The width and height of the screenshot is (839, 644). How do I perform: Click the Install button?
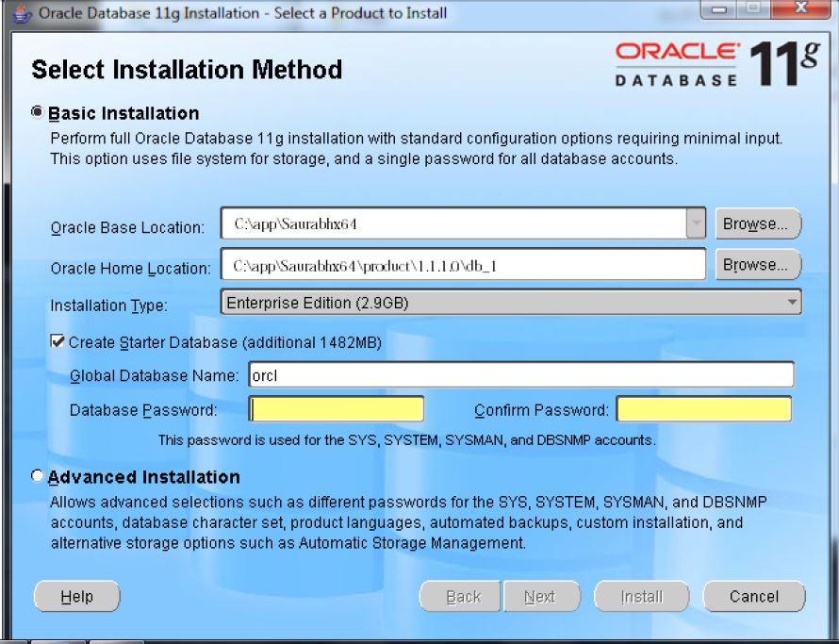pos(642,596)
